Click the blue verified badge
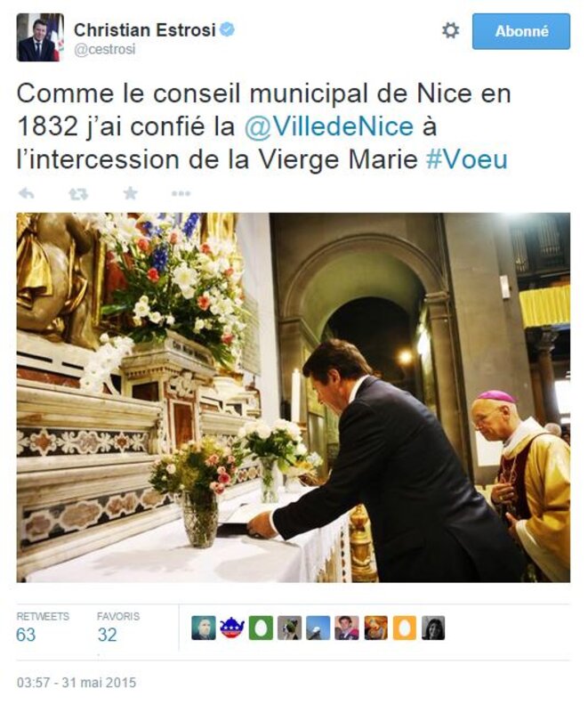Image resolution: width=588 pixels, height=705 pixels. 228,29
